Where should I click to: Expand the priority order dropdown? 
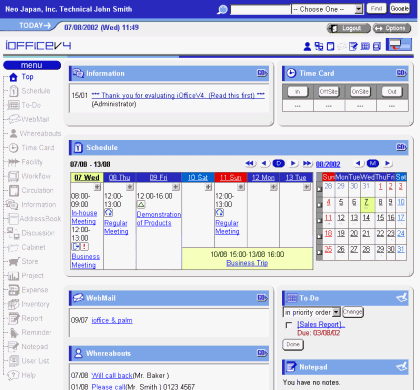312,312
